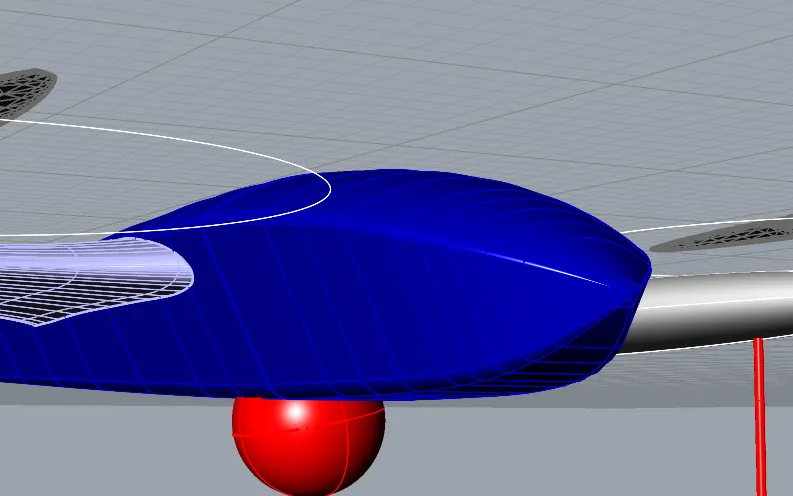Select the grey cylindrical tube
The width and height of the screenshot is (793, 496).
708,311
